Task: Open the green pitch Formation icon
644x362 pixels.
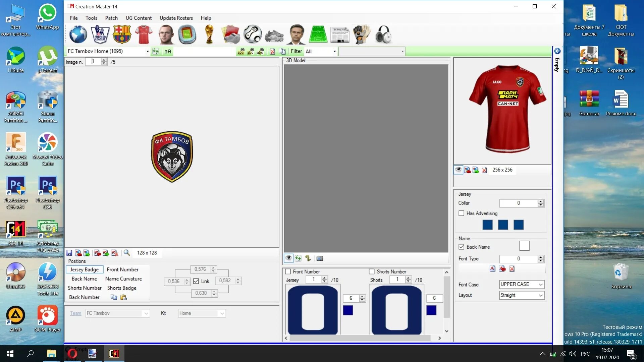Action: (x=318, y=34)
